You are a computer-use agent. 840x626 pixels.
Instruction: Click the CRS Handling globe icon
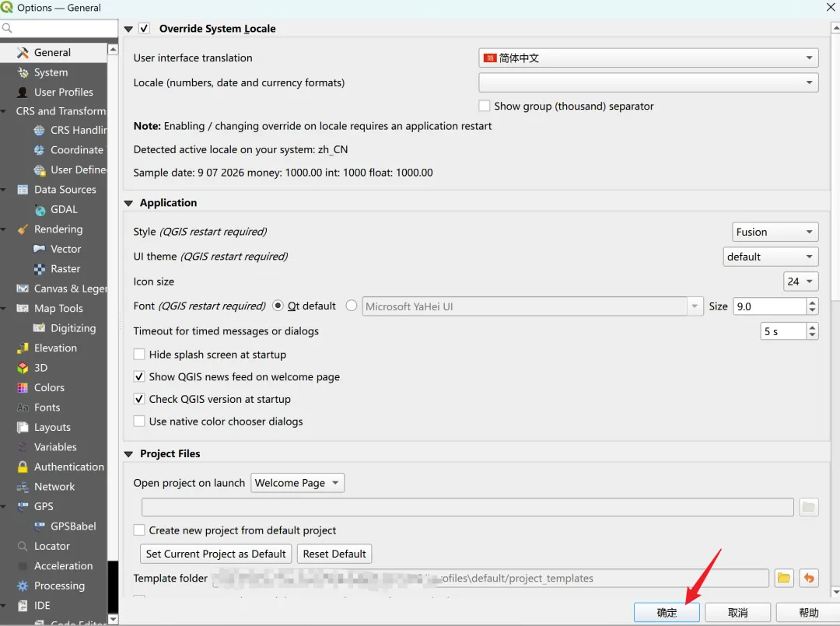tap(39, 130)
